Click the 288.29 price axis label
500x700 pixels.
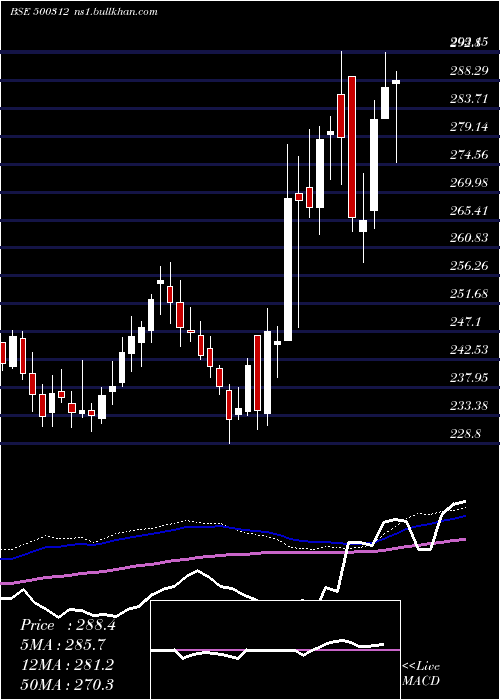point(469,70)
